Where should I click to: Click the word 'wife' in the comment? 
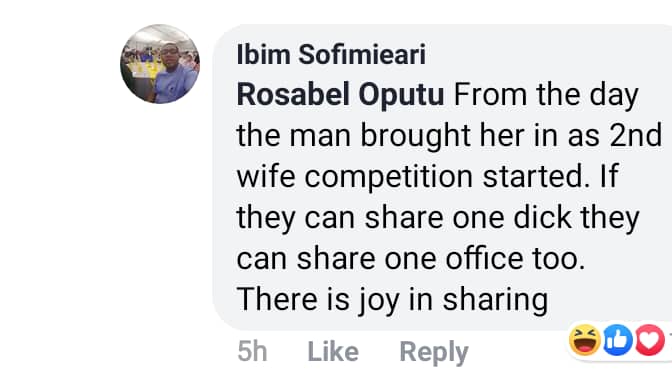[266, 176]
